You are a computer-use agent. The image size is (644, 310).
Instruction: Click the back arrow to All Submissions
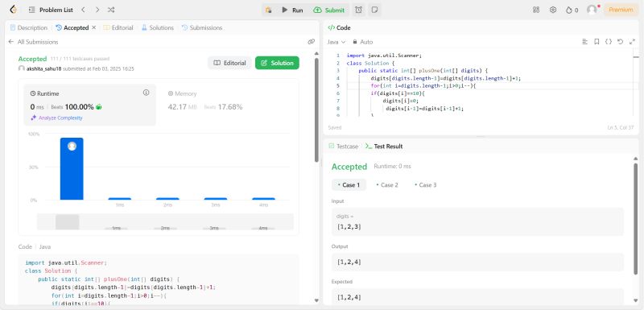tap(11, 42)
